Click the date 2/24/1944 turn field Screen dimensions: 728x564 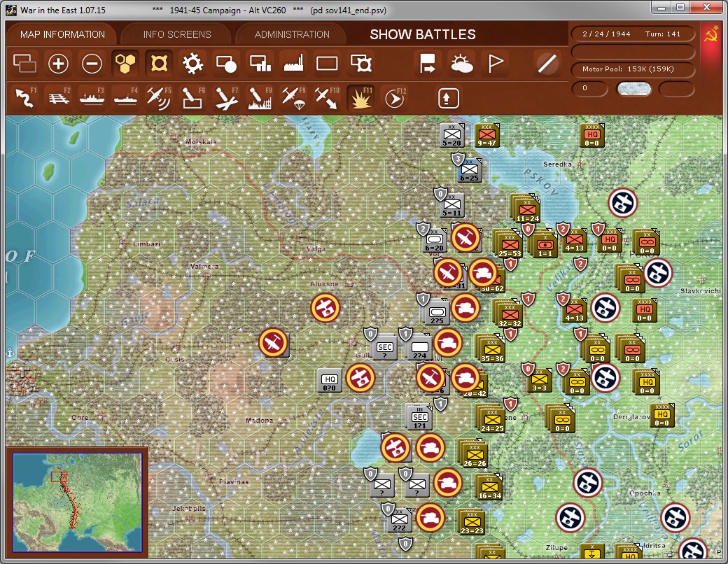tap(632, 34)
